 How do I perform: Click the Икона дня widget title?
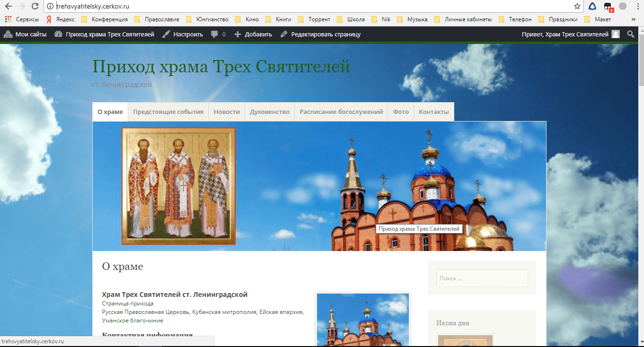[x=453, y=323]
